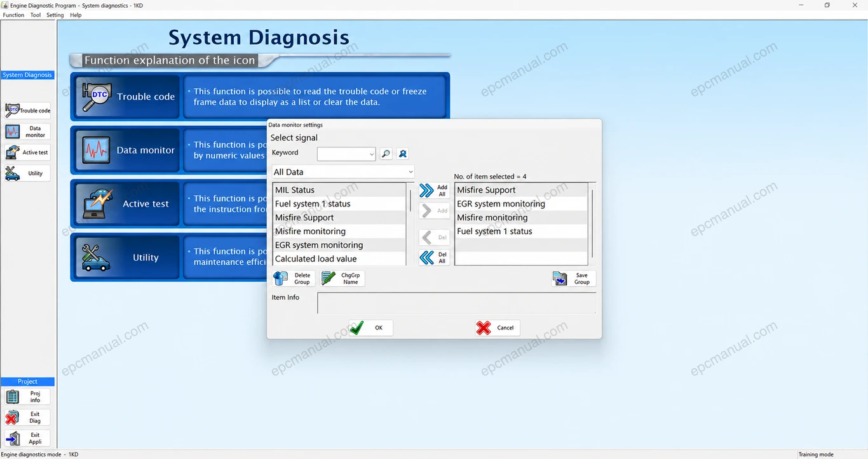Viewport: 868px width, 459px height.
Task: Select Fuel system 1 status in left list
Action: [339, 204]
